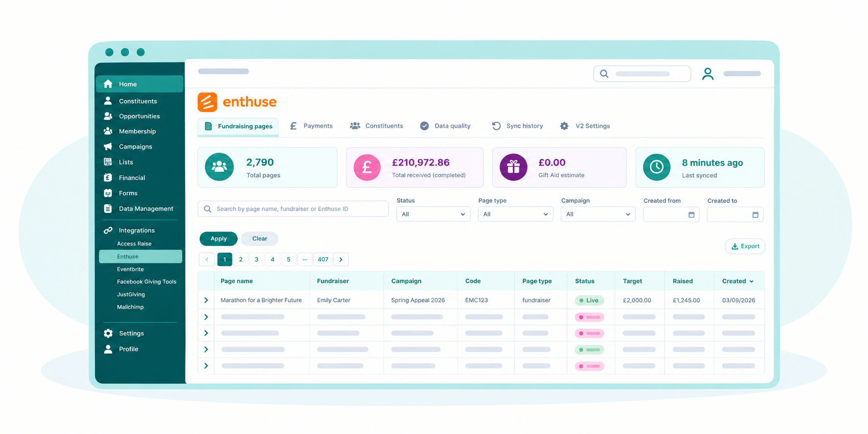Click the Clear filters button

pyautogui.click(x=259, y=239)
